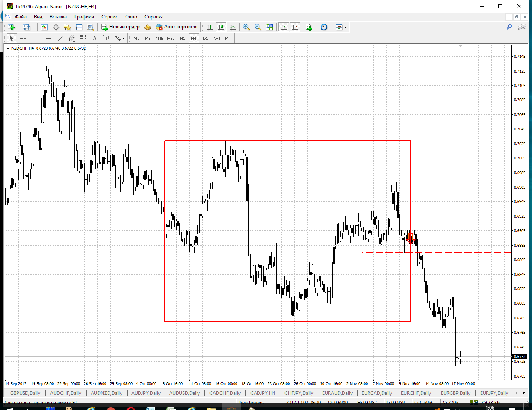Open the MetaEditor book icon

click(x=148, y=27)
